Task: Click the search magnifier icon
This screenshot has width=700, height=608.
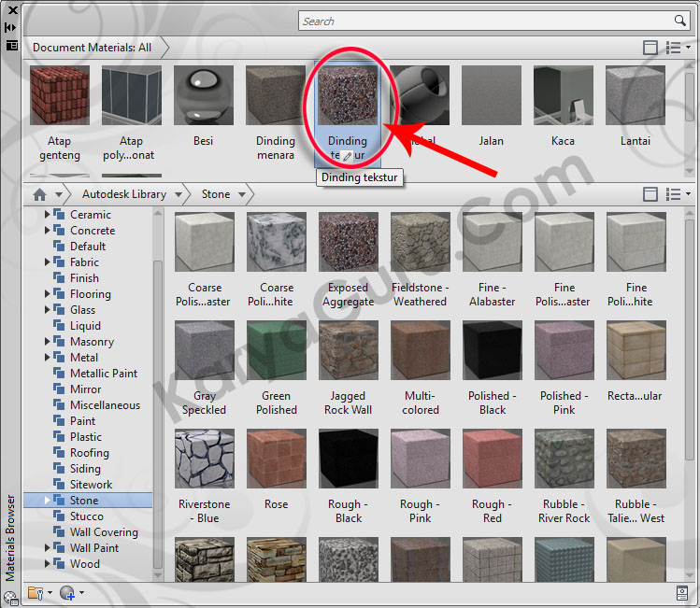Action: 679,21
